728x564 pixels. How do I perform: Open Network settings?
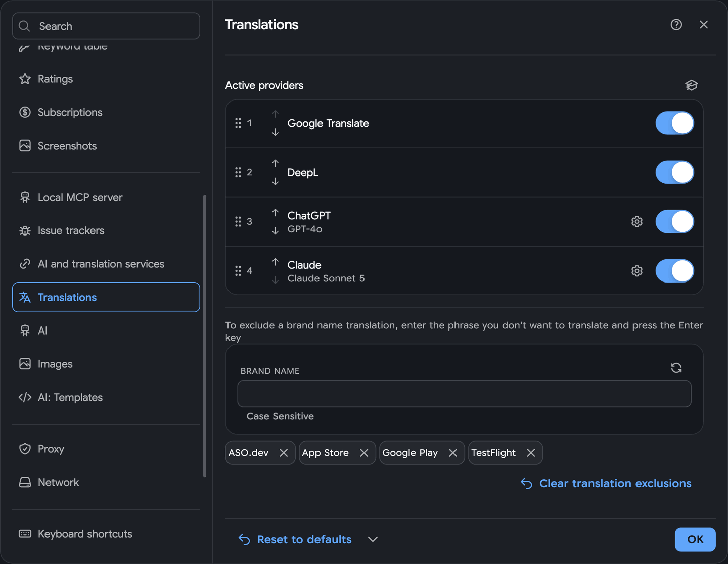(x=106, y=482)
